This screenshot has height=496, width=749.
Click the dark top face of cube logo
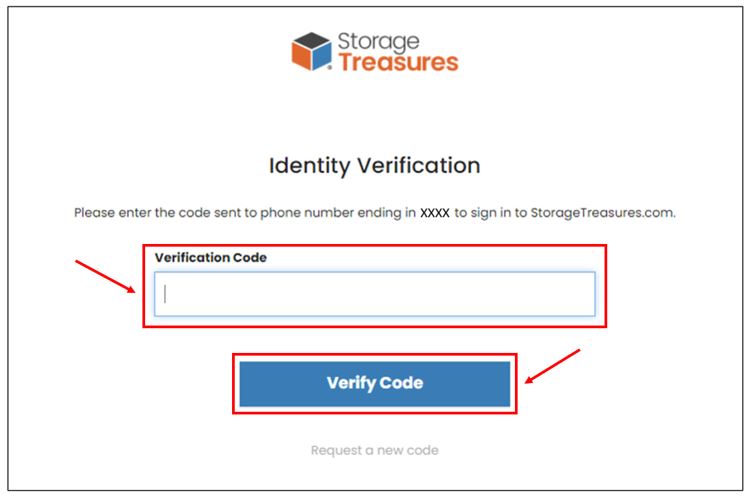(x=311, y=40)
